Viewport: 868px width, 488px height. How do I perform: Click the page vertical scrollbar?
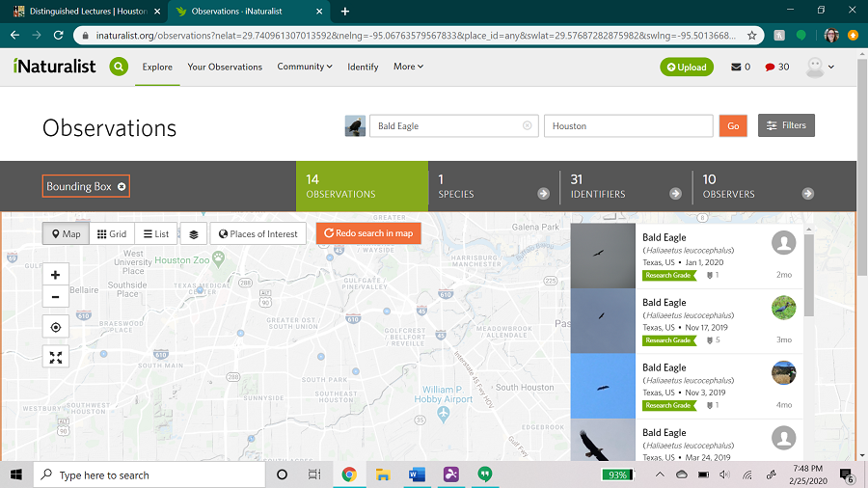[862, 166]
